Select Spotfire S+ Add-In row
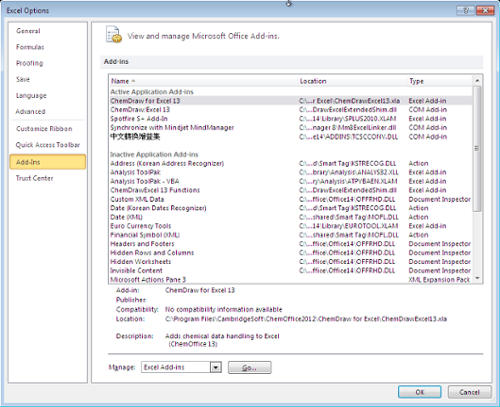This screenshot has height=407, width=500. coord(291,119)
